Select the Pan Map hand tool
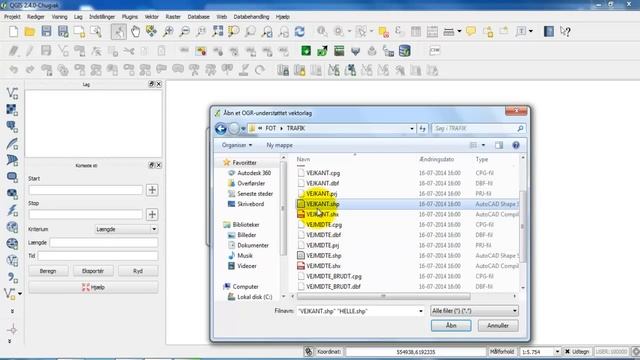Image resolution: width=640 pixels, height=360 pixels. pyautogui.click(x=135, y=31)
